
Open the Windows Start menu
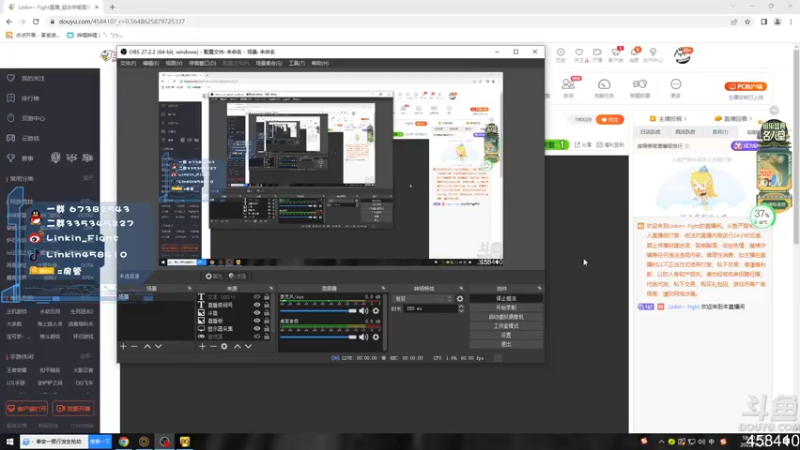pyautogui.click(x=9, y=441)
